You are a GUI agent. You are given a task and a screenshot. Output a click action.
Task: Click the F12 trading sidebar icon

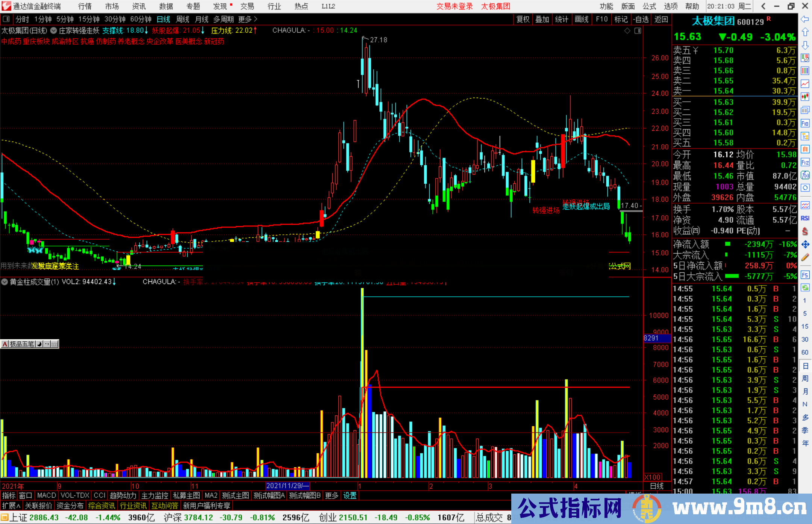coord(805,162)
